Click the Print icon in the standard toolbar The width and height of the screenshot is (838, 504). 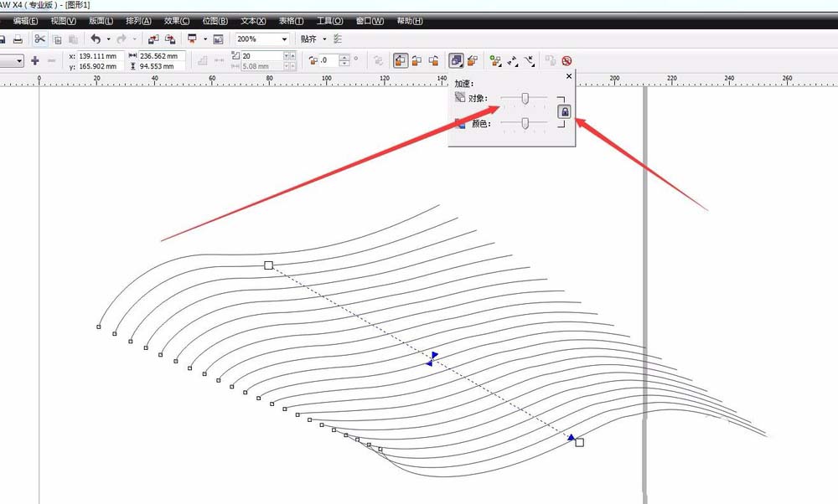point(18,39)
